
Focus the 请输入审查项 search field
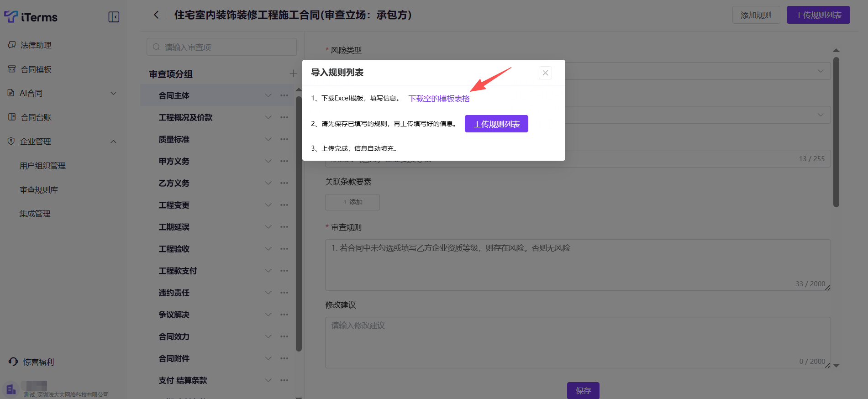pyautogui.click(x=221, y=47)
